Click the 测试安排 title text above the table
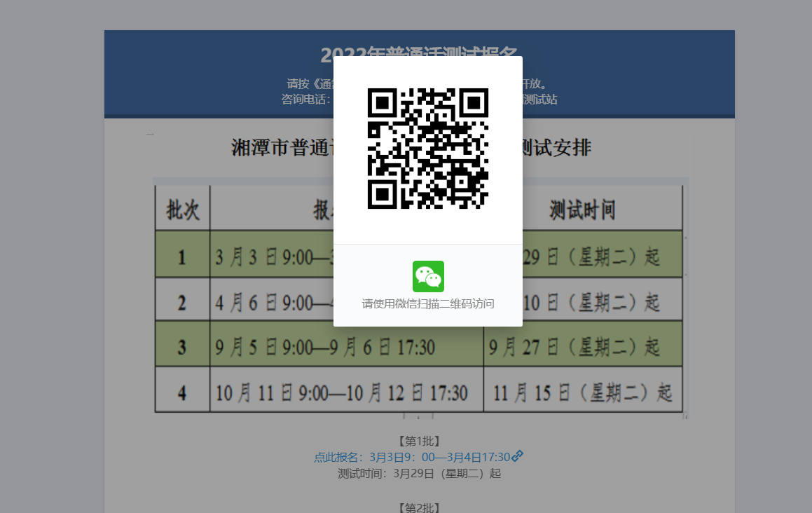 click(x=557, y=148)
